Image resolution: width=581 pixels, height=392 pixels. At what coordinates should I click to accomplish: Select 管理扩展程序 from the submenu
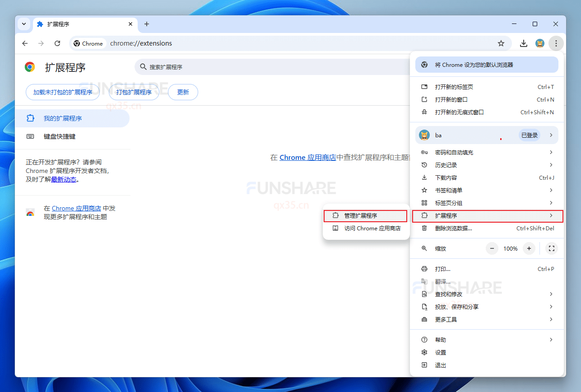pos(366,215)
